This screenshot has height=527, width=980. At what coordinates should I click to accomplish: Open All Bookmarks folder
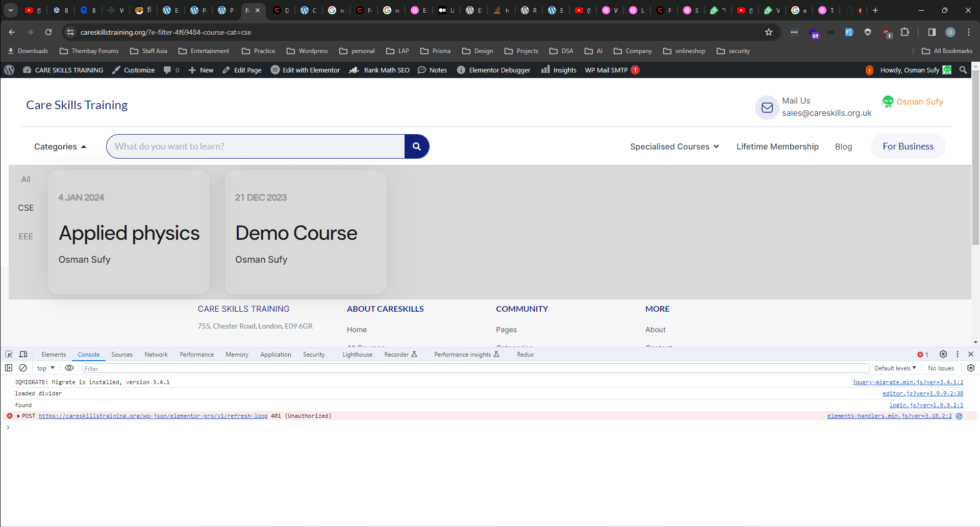pos(947,51)
